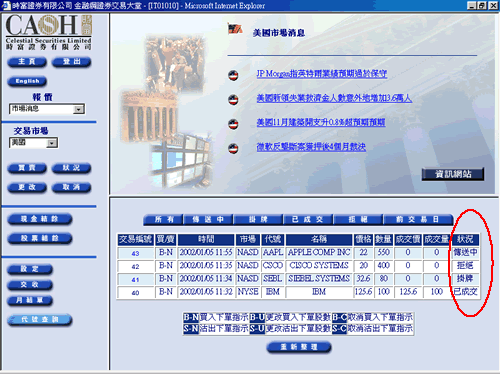Image resolution: width=500 pixels, height=374 pixels.
Task: Select the 已成交 orders tab
Action: (x=308, y=219)
